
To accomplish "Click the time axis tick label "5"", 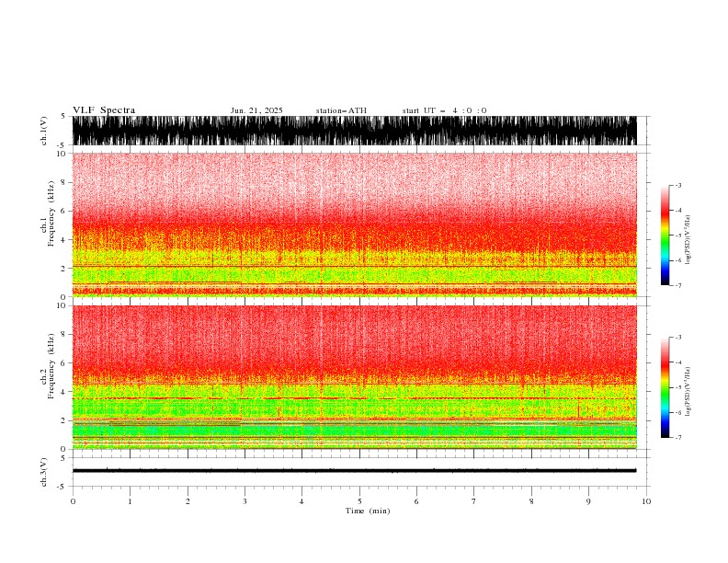I will coord(359,501).
